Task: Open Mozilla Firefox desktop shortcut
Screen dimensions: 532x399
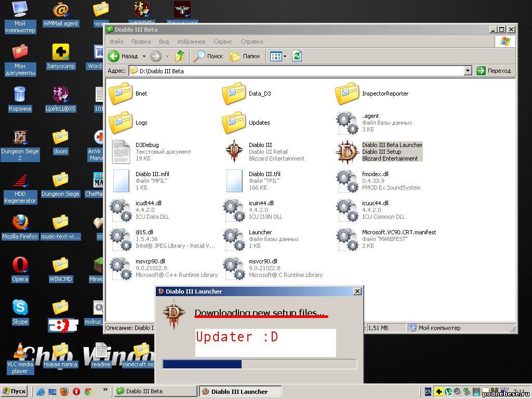Action: [20, 228]
